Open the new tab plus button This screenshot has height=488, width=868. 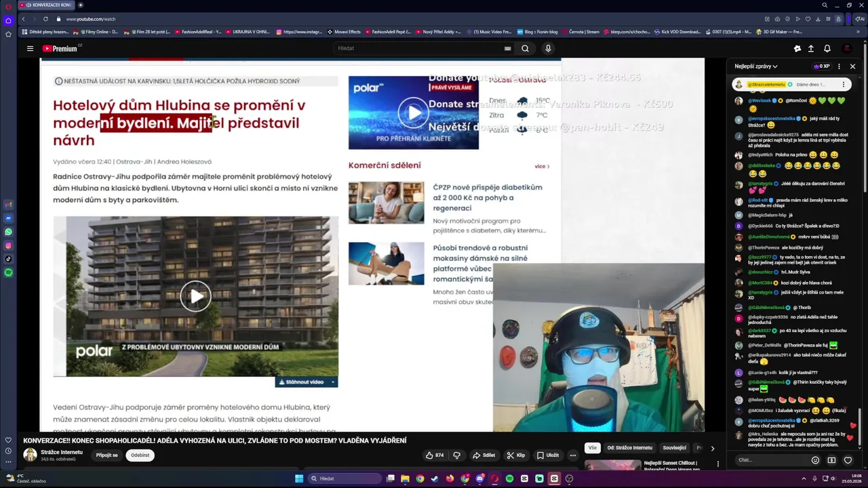point(79,5)
